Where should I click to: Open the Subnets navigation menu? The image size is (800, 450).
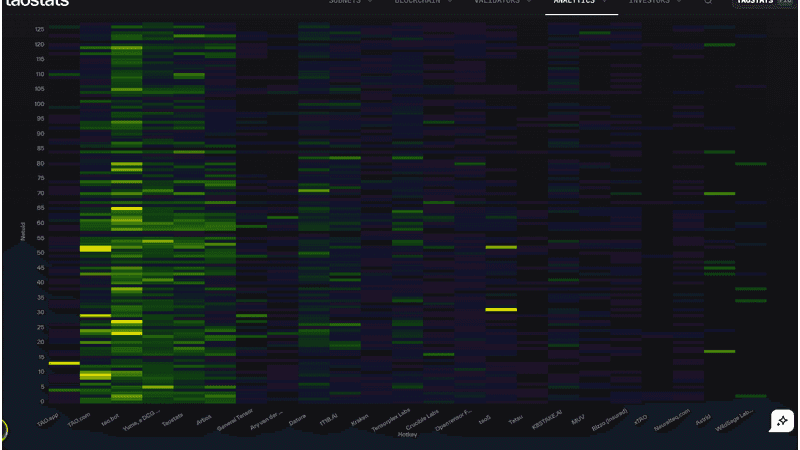point(344,2)
